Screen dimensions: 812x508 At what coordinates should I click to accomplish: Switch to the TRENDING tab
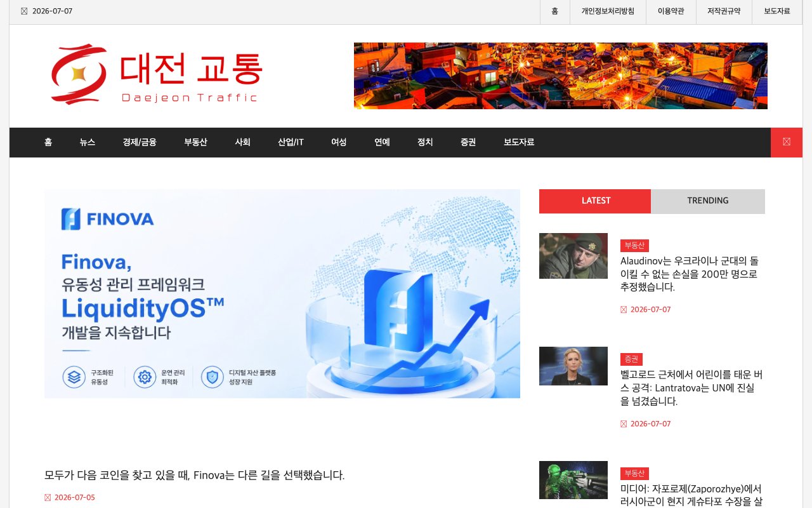tap(708, 201)
